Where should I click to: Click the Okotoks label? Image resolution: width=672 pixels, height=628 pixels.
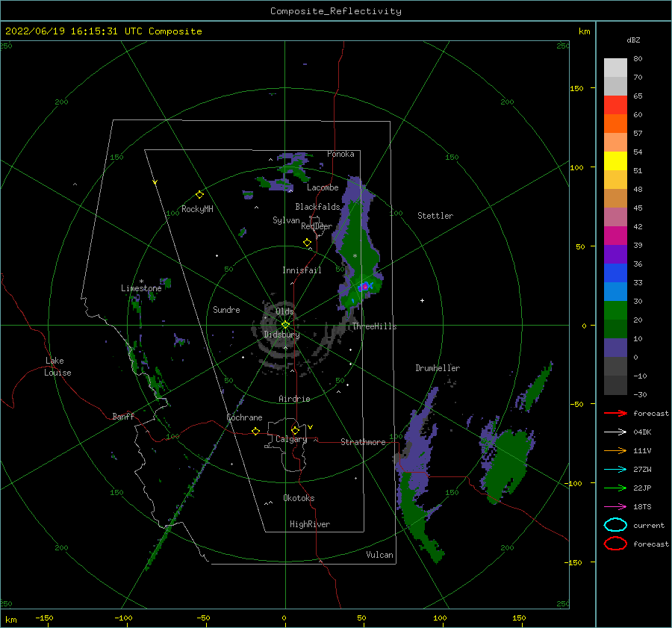point(299,498)
